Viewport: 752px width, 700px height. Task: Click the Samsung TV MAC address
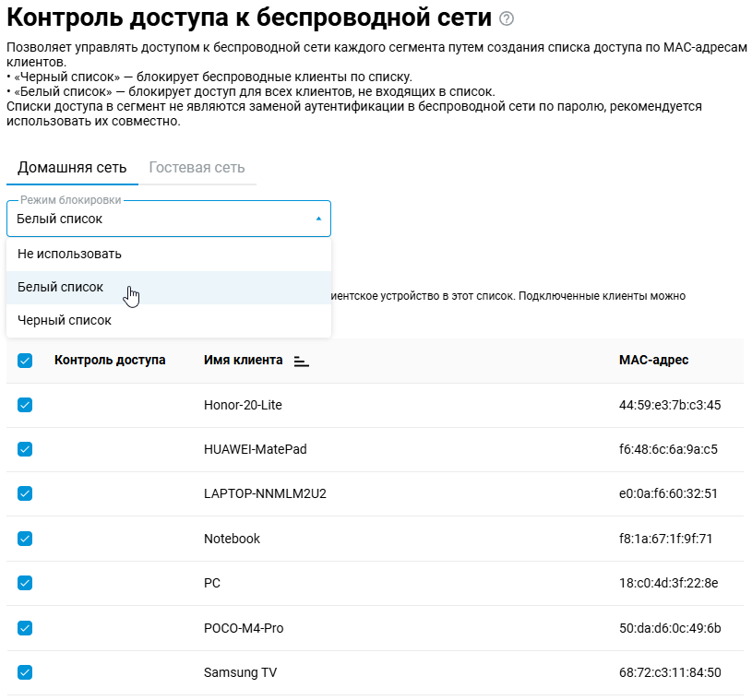click(670, 672)
